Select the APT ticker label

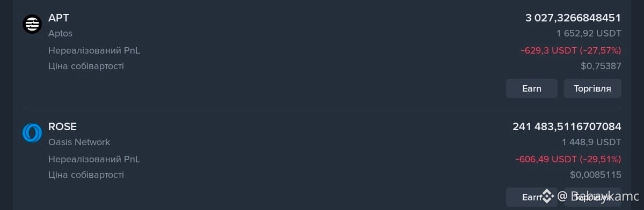point(59,18)
